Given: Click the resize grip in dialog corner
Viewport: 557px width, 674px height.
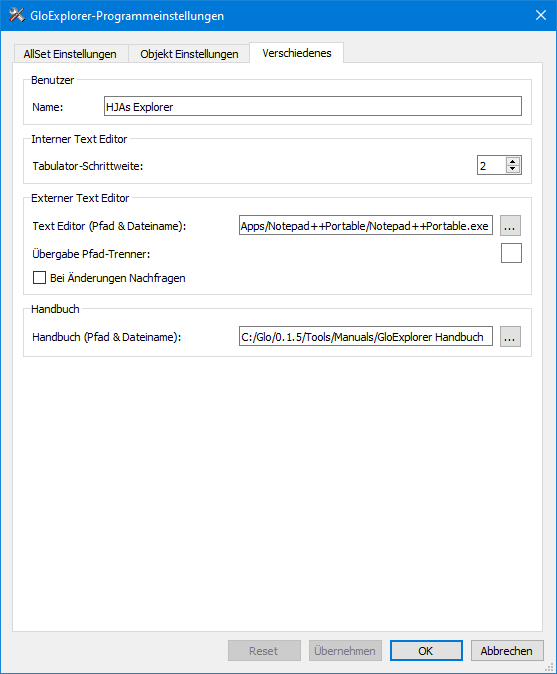Looking at the screenshot, I should pos(549,666).
